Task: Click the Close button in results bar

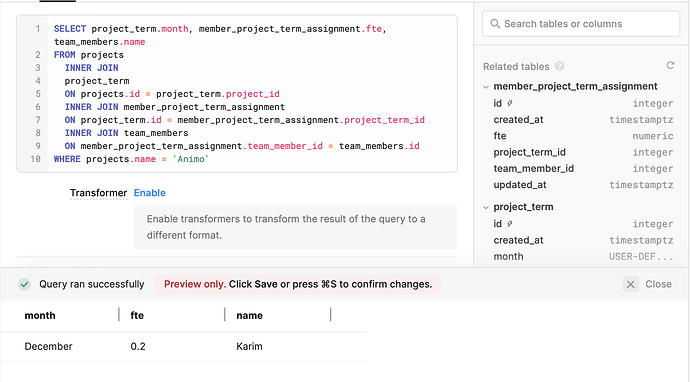Action: [x=658, y=284]
